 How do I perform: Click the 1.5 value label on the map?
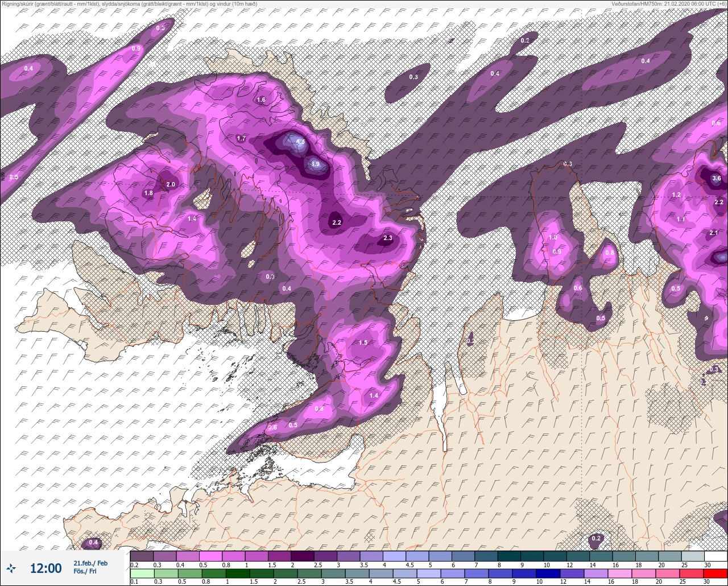coord(363,342)
